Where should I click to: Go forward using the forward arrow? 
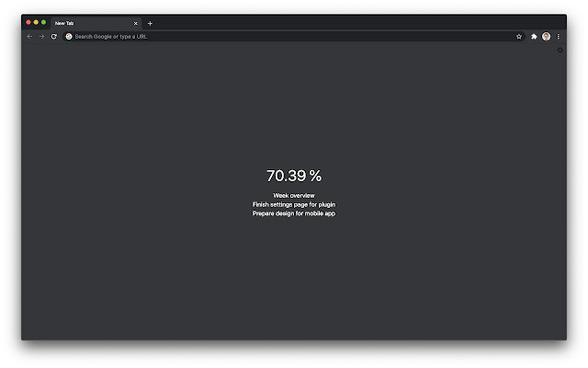click(41, 37)
